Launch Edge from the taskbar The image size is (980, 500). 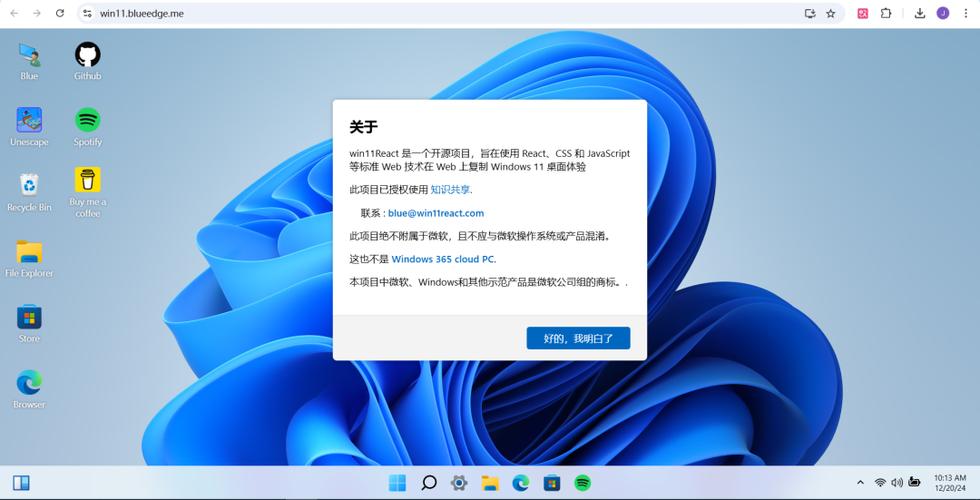click(x=521, y=482)
